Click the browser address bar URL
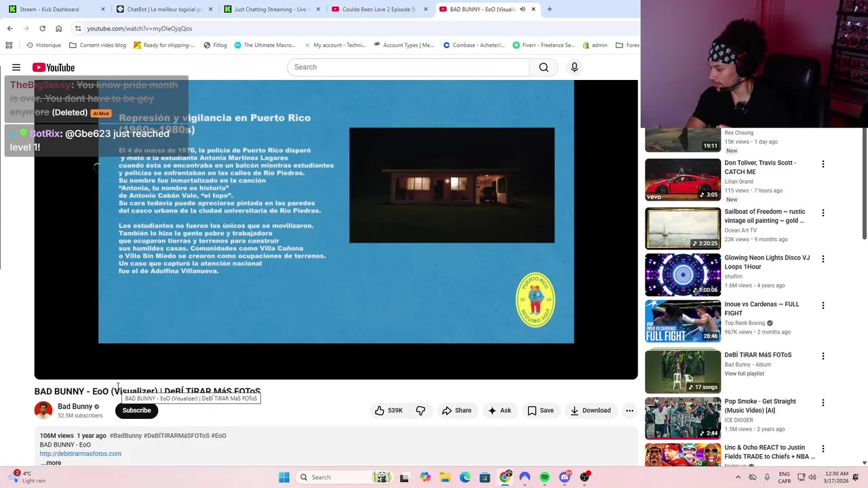Screen dimensions: 868x488 click(139, 28)
